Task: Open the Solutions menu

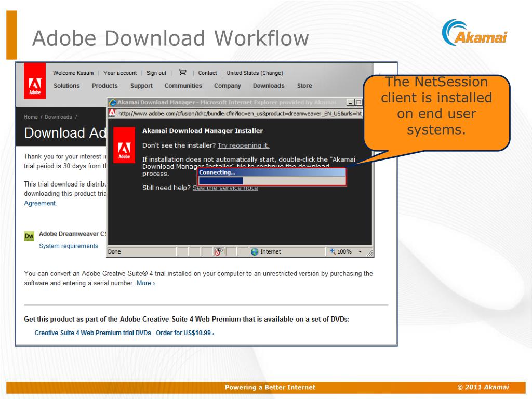Action: (66, 86)
